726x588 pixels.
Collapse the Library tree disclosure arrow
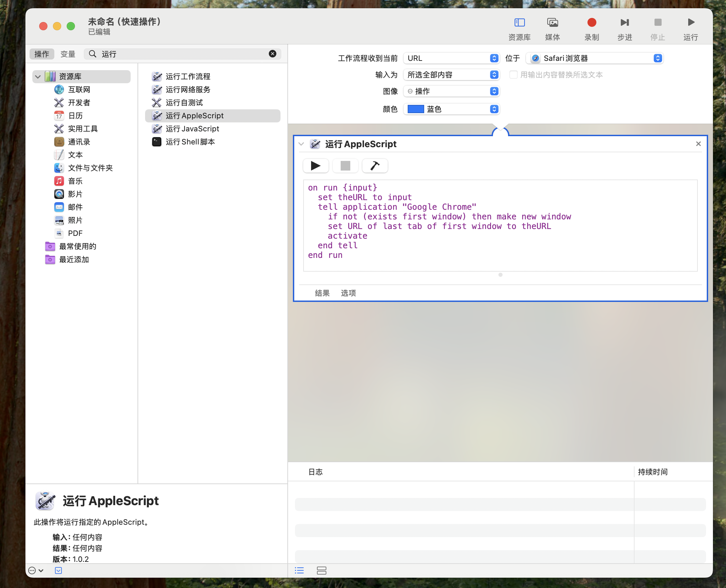coord(38,76)
